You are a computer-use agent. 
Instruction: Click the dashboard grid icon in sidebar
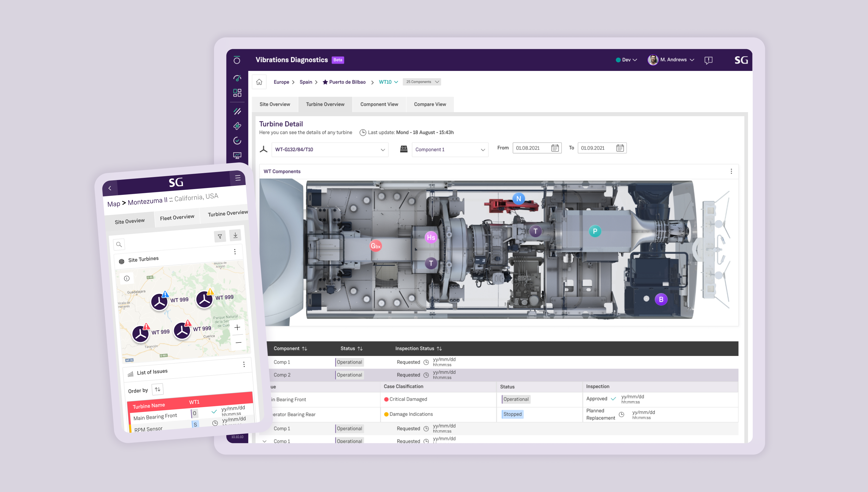pos(237,93)
